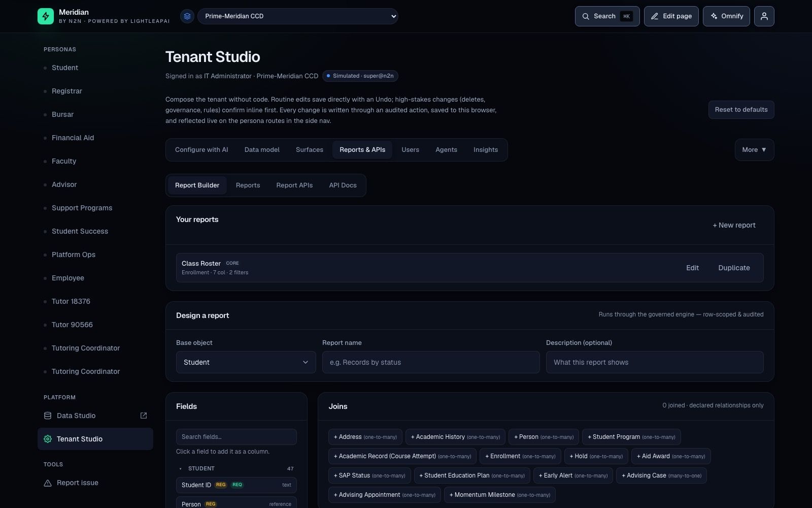Click the Report name input field
The image size is (812, 508).
pyautogui.click(x=431, y=362)
